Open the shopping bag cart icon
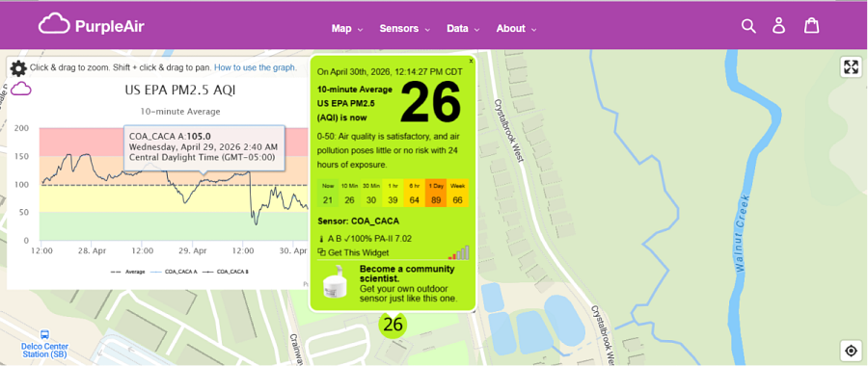Viewport: 868px width, 366px height. coord(811,25)
